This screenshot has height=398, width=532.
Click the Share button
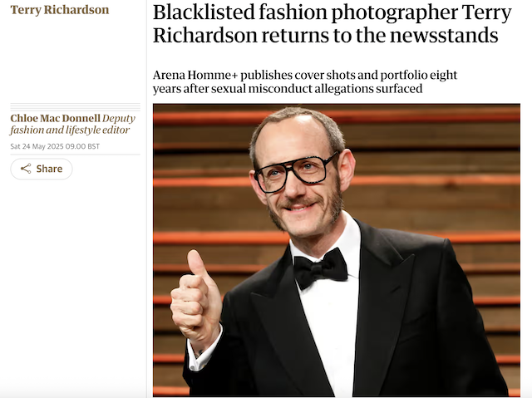tap(42, 169)
